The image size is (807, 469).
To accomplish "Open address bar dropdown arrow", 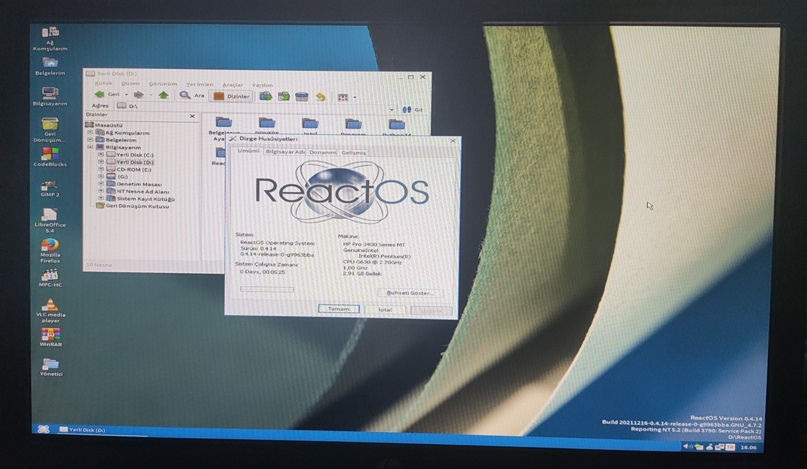I will pos(391,109).
